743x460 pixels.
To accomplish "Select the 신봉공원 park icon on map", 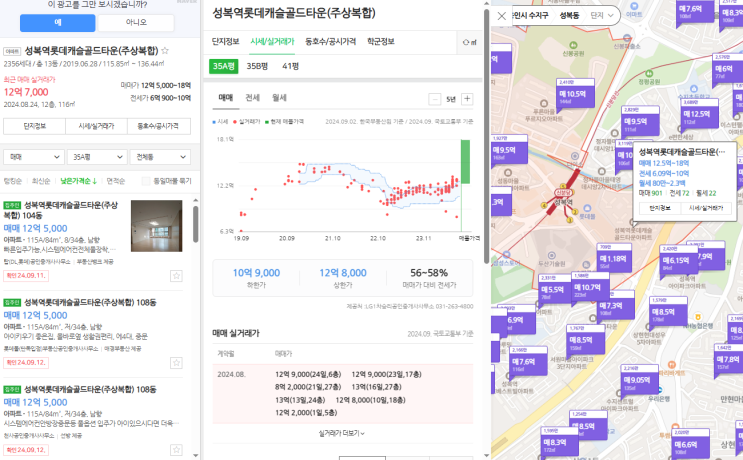I will point(573,45).
